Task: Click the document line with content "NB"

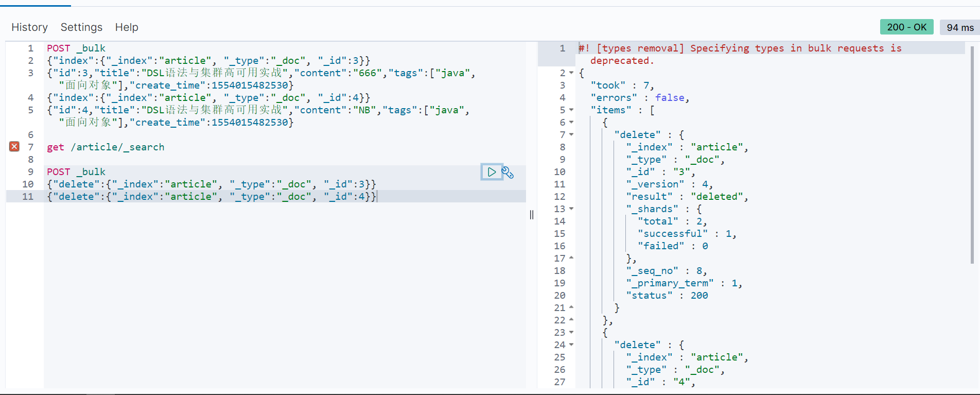Action: pyautogui.click(x=258, y=116)
